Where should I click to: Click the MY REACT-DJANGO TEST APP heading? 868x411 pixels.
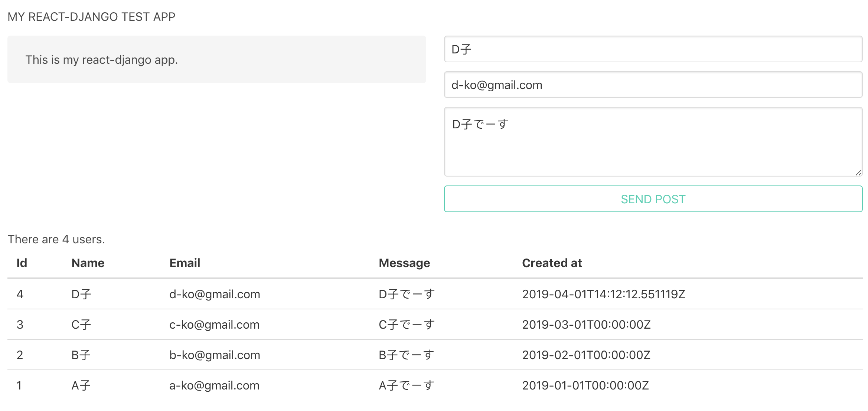(x=91, y=17)
